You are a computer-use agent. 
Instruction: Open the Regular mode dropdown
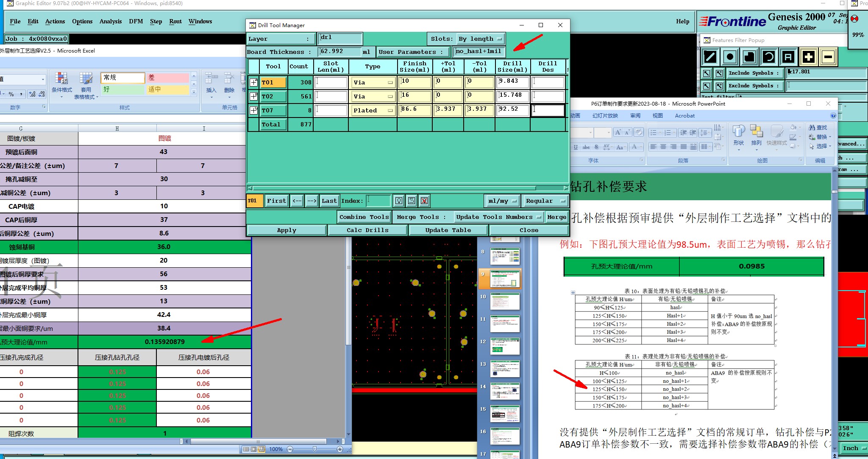click(x=545, y=201)
